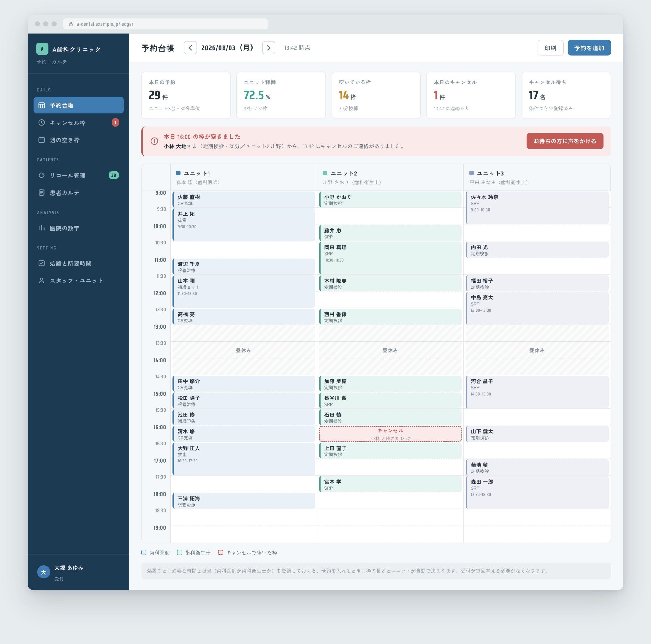Viewport: 651px width, 644px height.
Task: Click the 予約を追加 button
Action: point(589,48)
